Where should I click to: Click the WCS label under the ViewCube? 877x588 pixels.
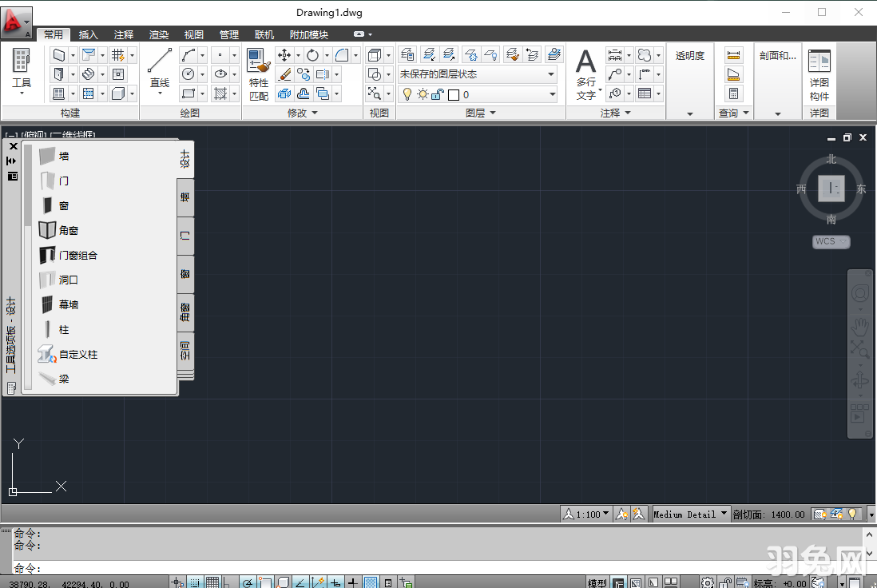tap(827, 241)
